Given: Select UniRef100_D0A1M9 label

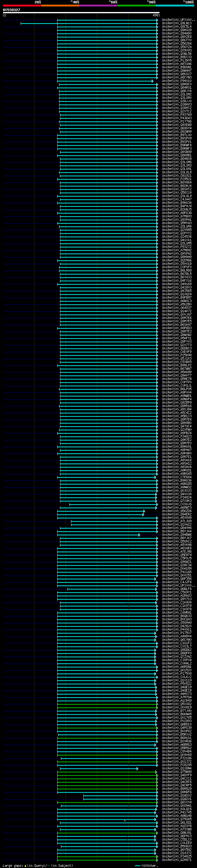Looking at the screenshot, I should point(177,569).
